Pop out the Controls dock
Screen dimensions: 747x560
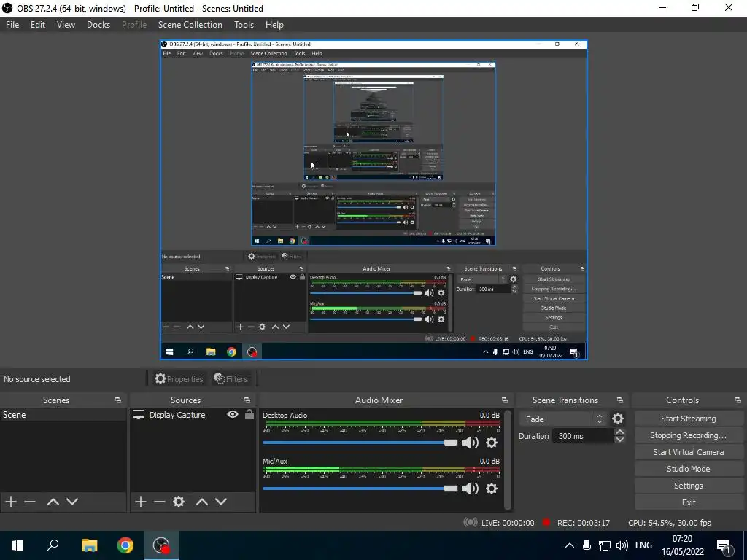[738, 400]
